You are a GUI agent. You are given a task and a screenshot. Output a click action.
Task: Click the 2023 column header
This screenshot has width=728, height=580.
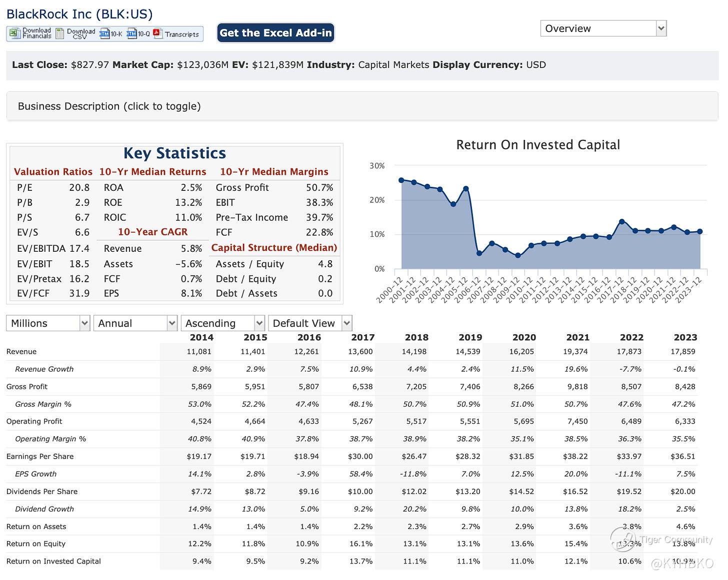tap(685, 337)
